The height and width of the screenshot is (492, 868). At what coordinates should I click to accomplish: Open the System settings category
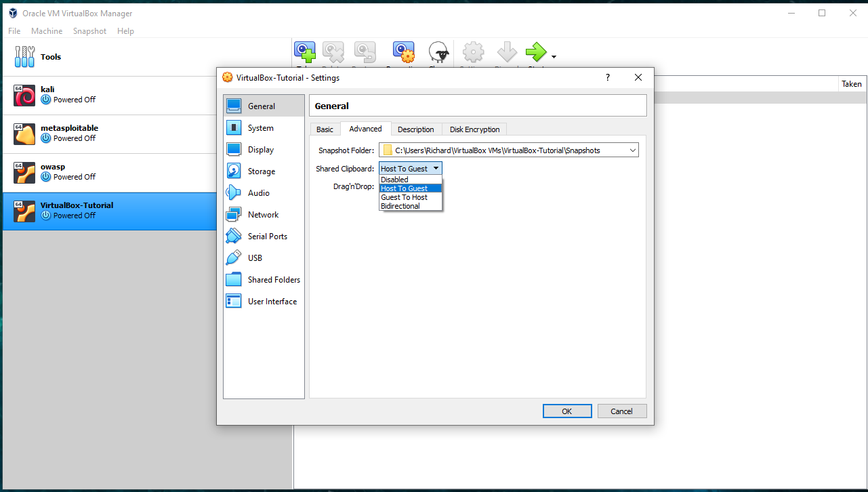click(x=264, y=127)
